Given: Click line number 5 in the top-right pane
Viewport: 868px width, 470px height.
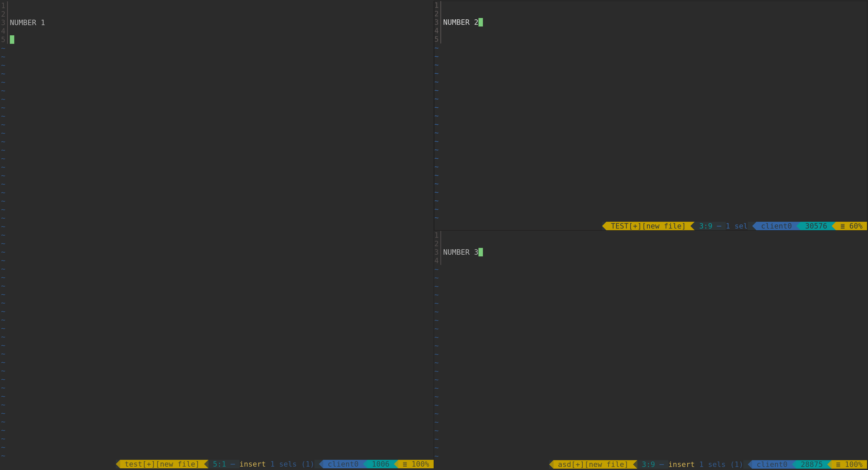Looking at the screenshot, I should click(x=436, y=39).
